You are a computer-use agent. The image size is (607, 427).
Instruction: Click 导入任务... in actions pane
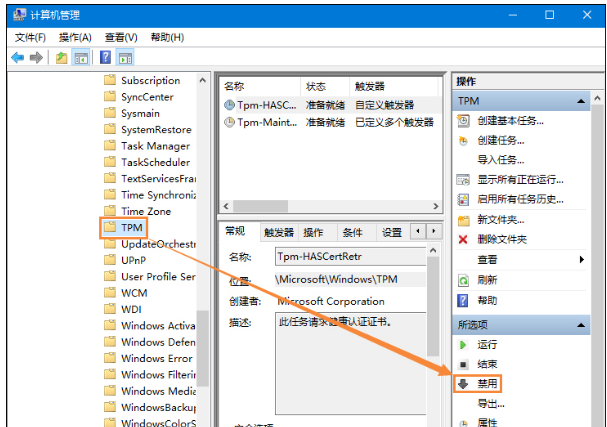coord(500,160)
